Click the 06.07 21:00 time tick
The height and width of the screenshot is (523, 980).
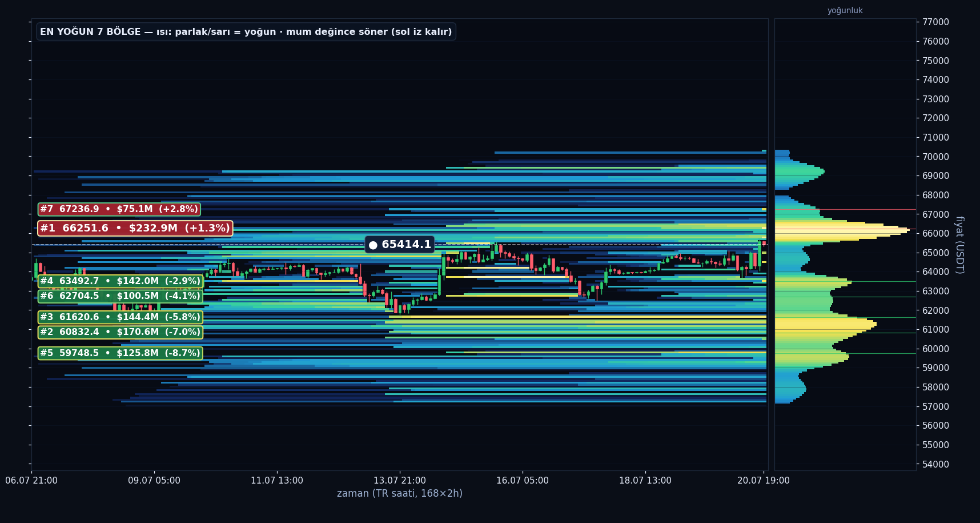(x=31, y=481)
